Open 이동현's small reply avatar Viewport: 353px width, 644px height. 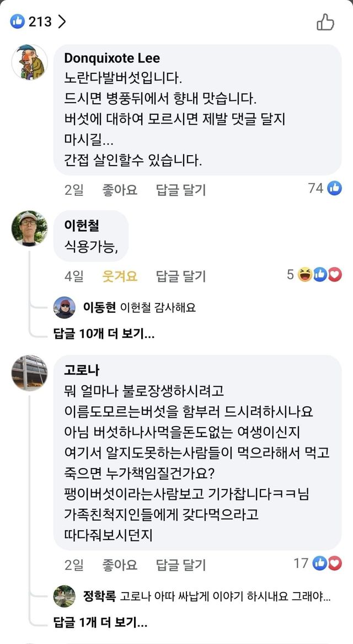tap(64, 308)
